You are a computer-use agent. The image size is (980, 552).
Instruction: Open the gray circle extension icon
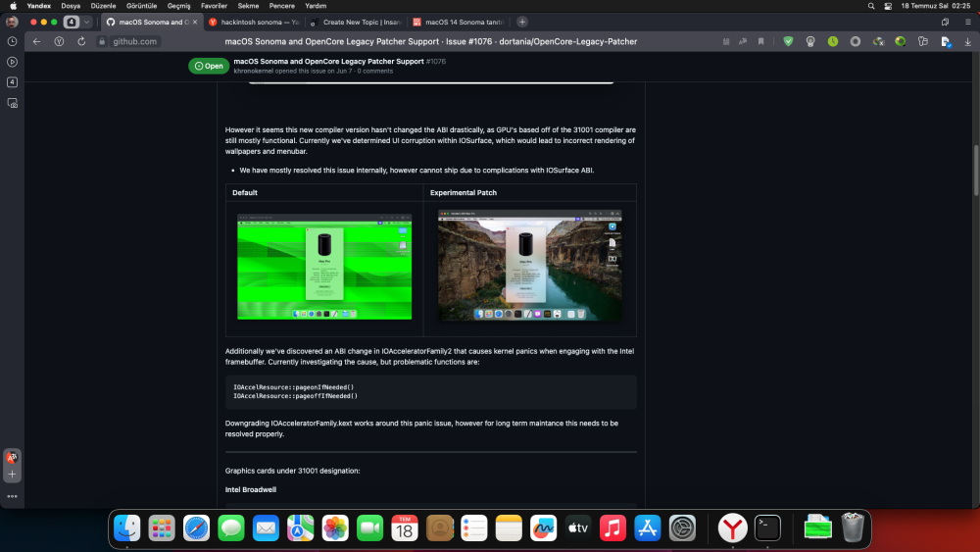point(856,41)
